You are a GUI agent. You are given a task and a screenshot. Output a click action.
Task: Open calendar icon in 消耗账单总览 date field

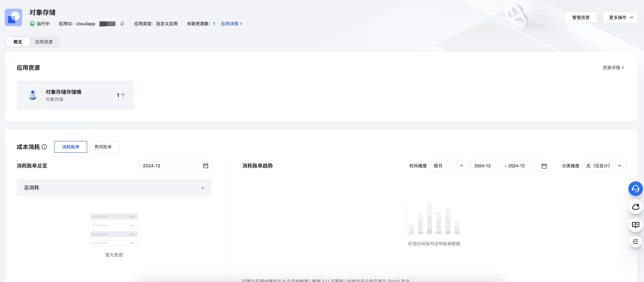[205, 166]
